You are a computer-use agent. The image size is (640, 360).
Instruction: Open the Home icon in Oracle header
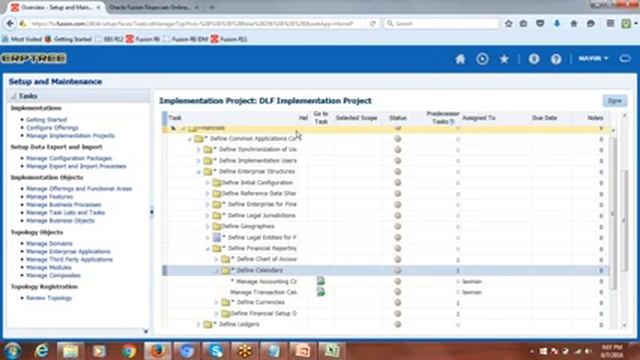coord(460,59)
